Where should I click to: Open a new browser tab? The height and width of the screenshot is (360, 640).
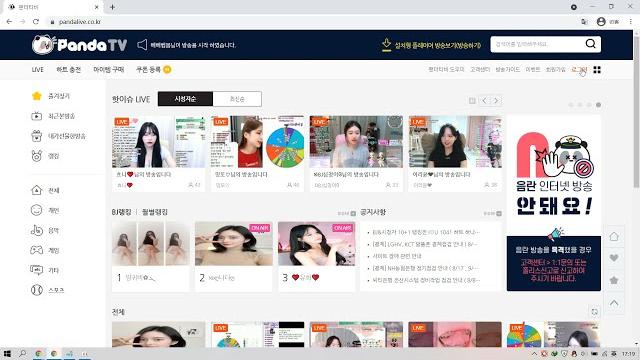[x=112, y=7]
